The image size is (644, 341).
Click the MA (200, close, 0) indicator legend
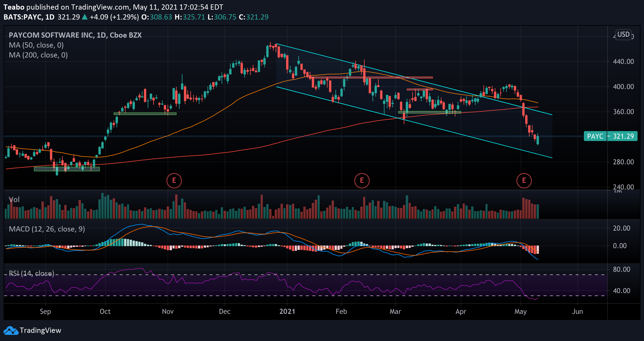click(38, 55)
